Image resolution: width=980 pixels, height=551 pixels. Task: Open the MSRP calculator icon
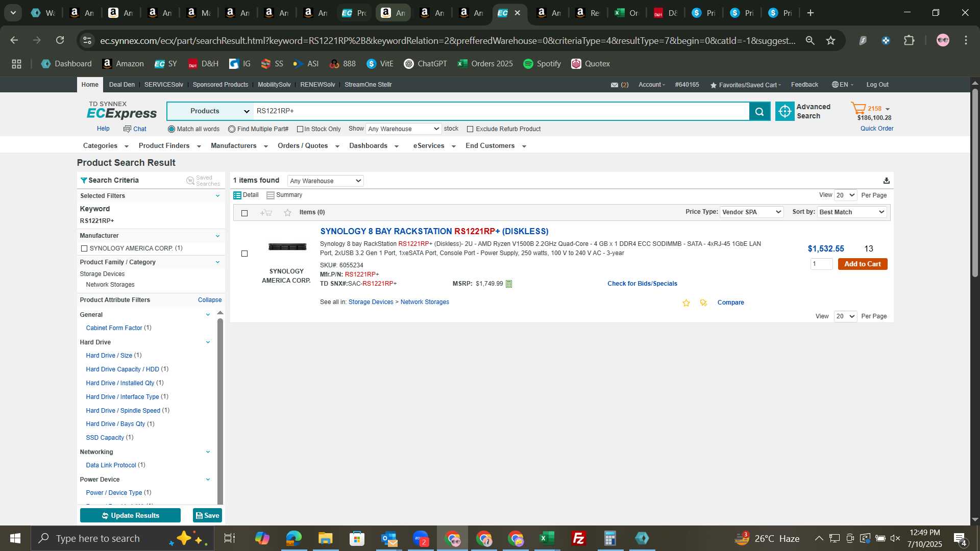coord(509,284)
